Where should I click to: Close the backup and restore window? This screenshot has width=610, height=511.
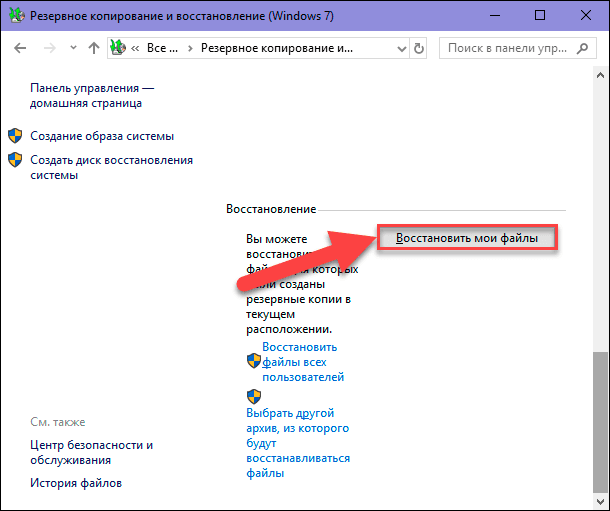point(585,16)
